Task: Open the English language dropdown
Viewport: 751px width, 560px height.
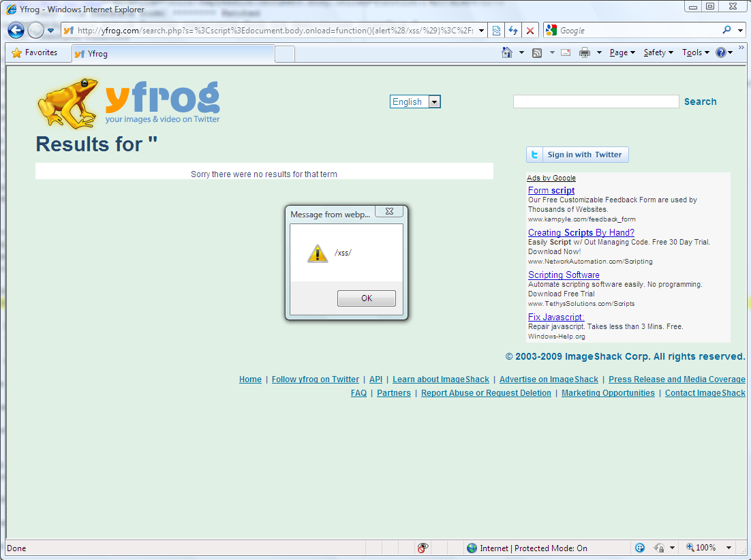Action: point(415,102)
